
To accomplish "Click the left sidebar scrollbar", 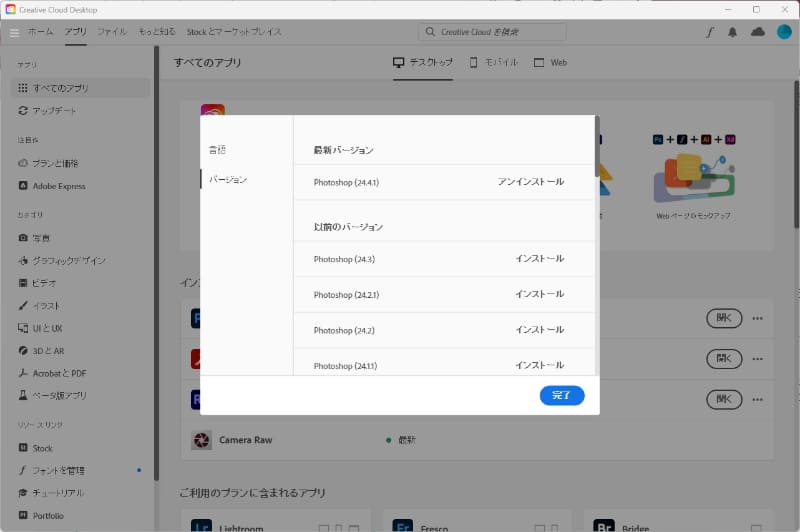I will pyautogui.click(x=156, y=263).
